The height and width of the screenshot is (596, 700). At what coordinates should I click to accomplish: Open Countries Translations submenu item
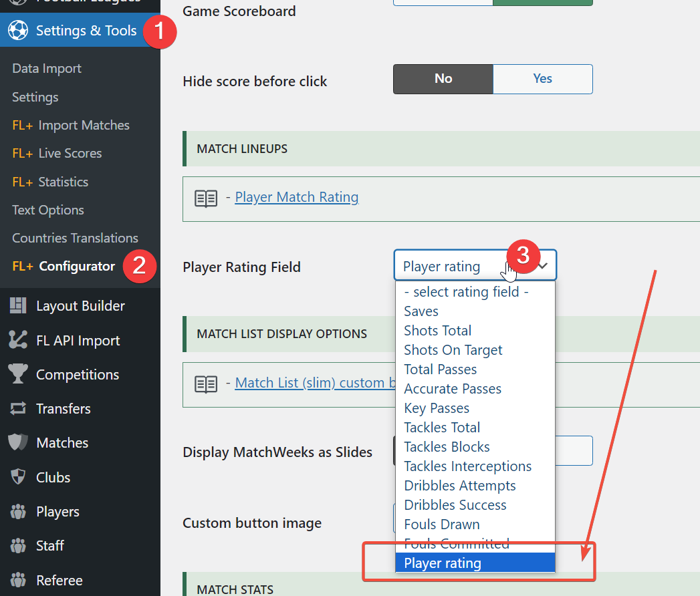[x=76, y=238]
